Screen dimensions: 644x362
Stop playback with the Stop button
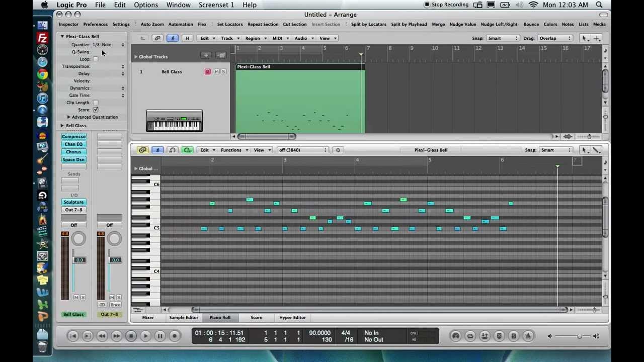click(131, 336)
